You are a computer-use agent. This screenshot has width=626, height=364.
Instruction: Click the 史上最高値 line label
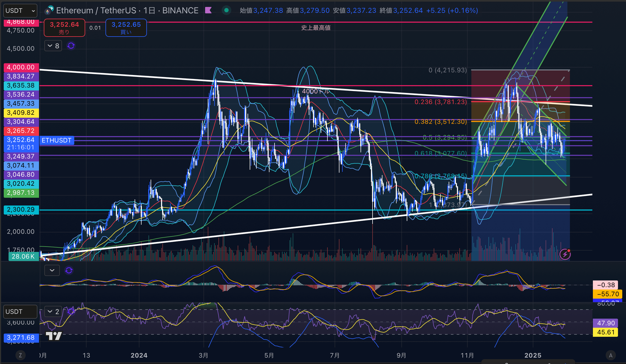pyautogui.click(x=316, y=28)
